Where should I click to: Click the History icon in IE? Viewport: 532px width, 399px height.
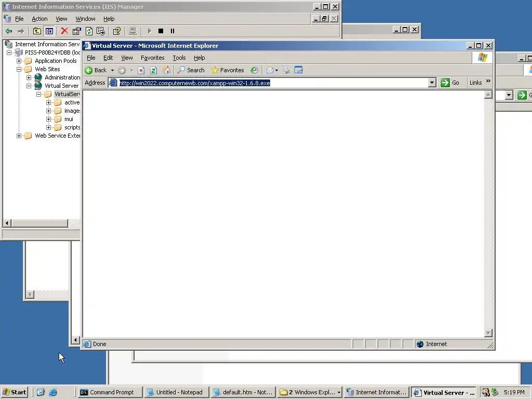(254, 70)
